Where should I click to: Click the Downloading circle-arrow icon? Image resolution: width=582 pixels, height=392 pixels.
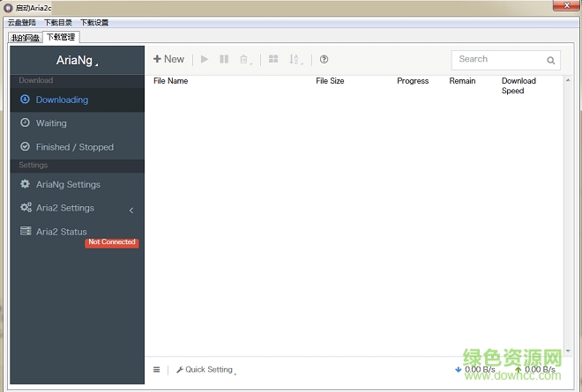[25, 99]
